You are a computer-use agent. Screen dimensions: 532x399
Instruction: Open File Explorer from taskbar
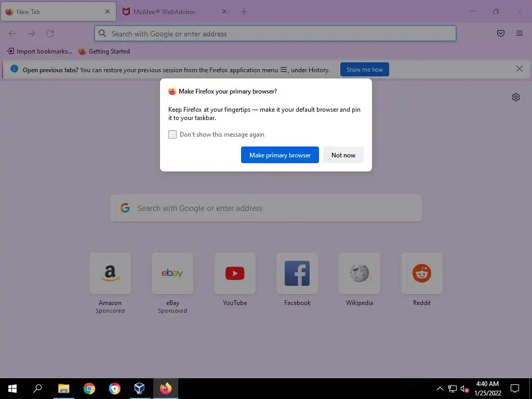[x=63, y=389]
